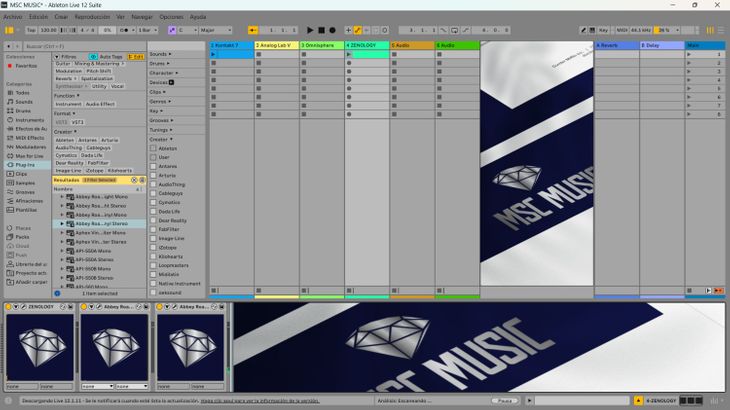Expand the API-550A Mono plug-in
The height and width of the screenshot is (410, 730).
(x=62, y=251)
